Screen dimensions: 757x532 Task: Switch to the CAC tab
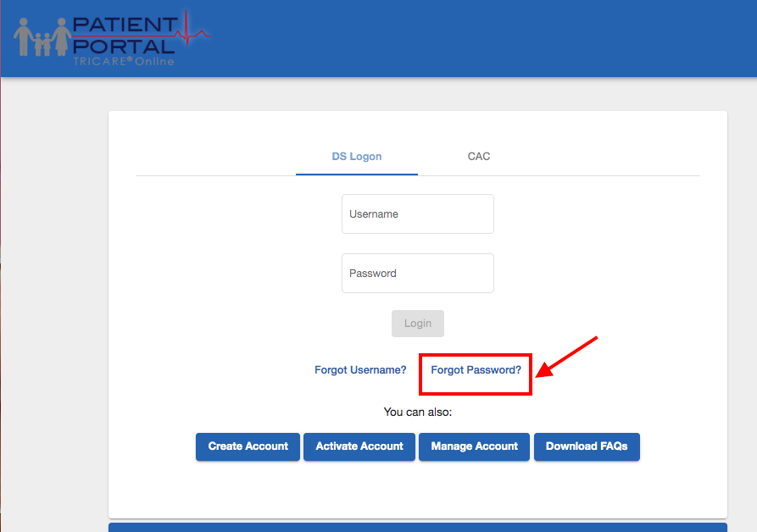point(478,156)
